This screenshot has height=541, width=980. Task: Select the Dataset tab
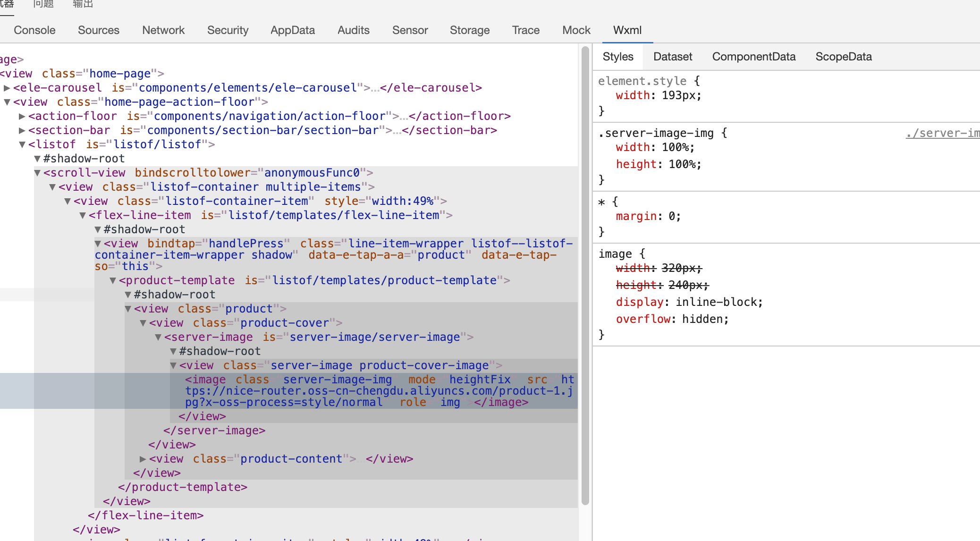673,57
